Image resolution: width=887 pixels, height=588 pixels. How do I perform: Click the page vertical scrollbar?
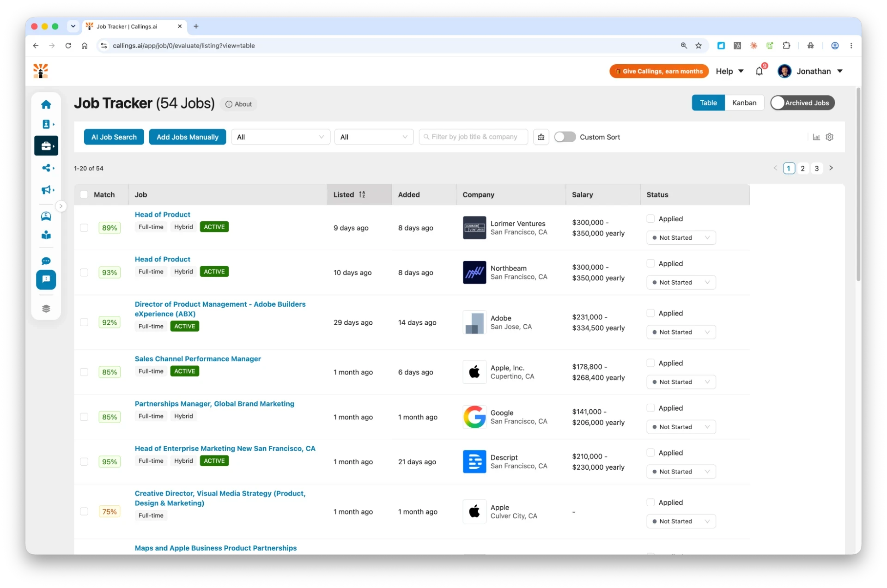pos(858,185)
